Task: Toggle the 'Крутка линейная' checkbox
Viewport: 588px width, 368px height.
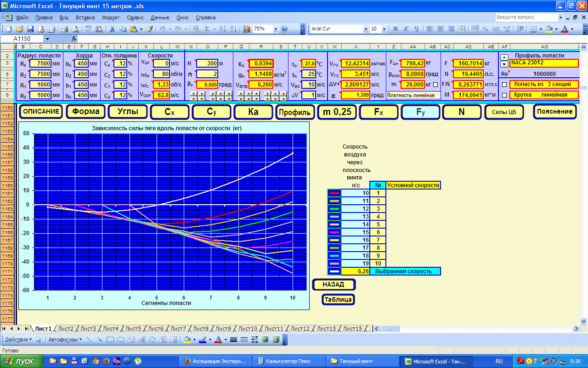Action: tap(504, 95)
